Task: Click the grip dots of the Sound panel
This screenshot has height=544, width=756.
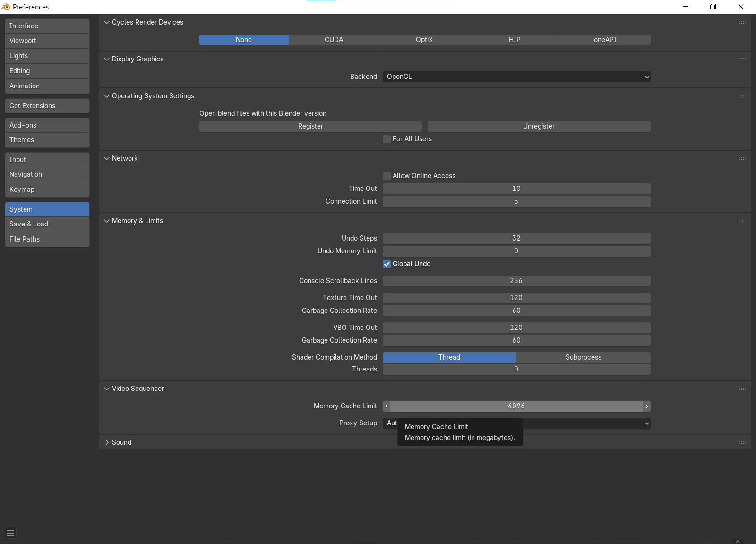Action: click(x=742, y=442)
